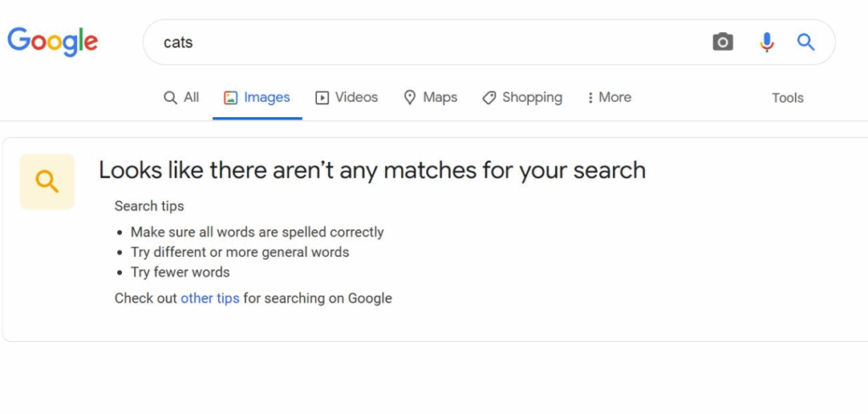
Task: Select the Images tab
Action: pos(257,98)
